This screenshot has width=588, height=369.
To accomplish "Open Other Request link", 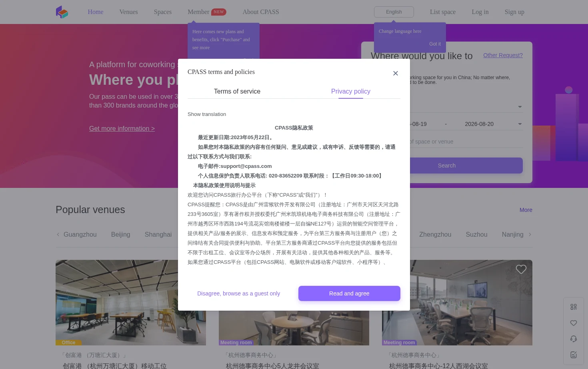I will pyautogui.click(x=503, y=55).
